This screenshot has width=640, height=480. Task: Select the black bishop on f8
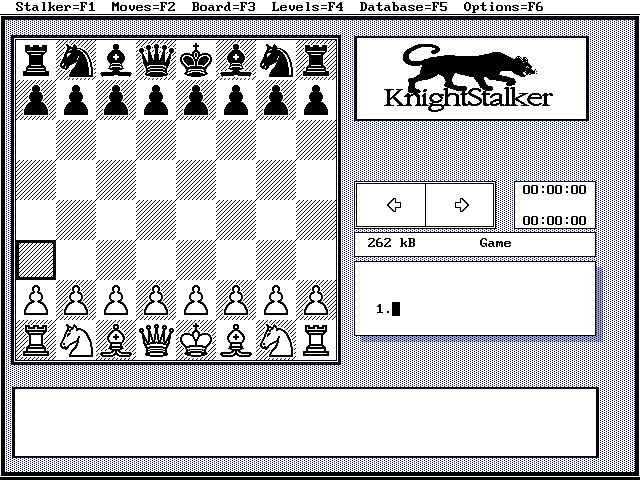(236, 60)
